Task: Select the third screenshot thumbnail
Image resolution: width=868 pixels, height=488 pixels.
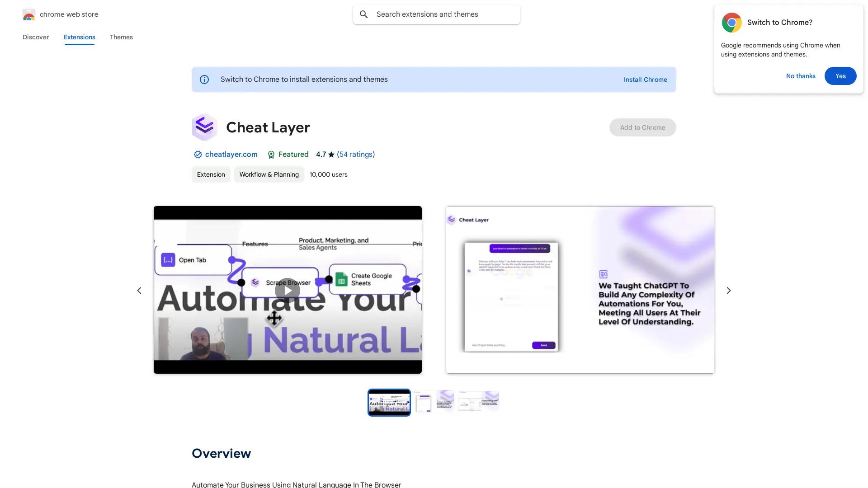Action: point(478,402)
